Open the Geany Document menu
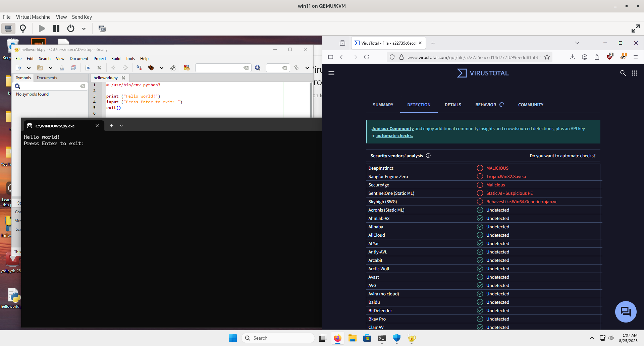The width and height of the screenshot is (644, 346). [79, 58]
